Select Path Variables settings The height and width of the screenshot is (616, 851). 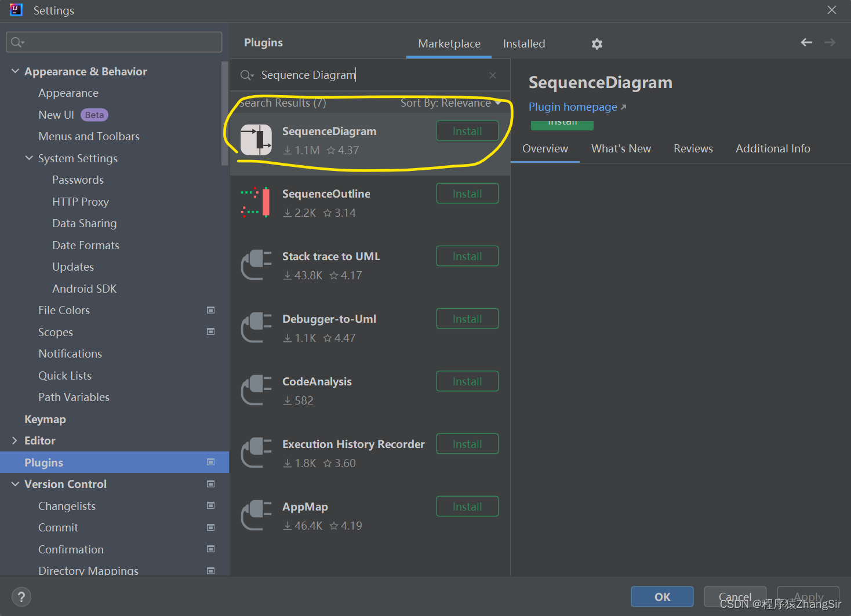pyautogui.click(x=74, y=397)
